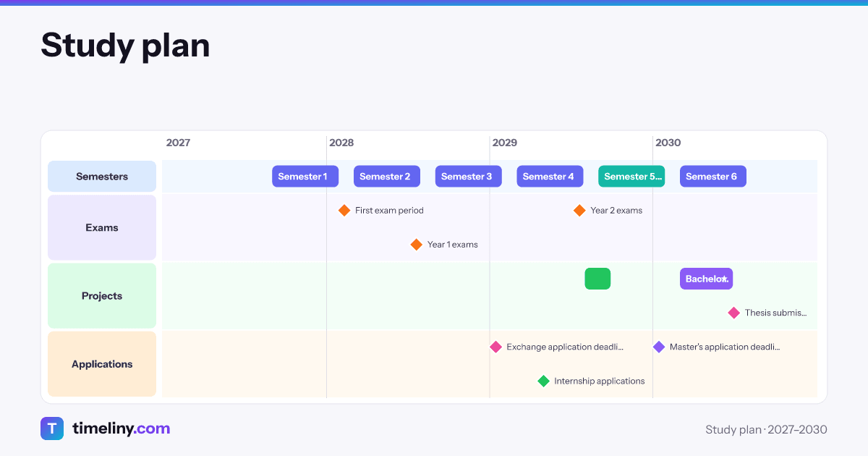Select the Semester 4 bar
This screenshot has width=868, height=456.
tap(550, 177)
